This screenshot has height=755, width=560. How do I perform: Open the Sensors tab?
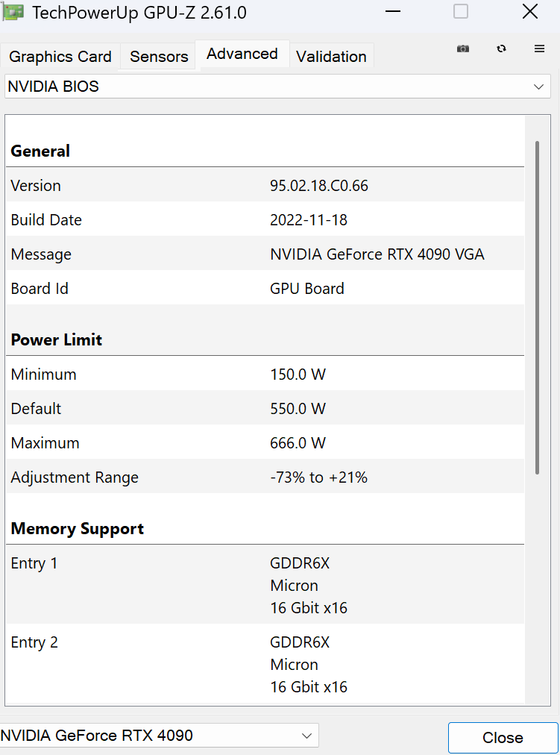pyautogui.click(x=159, y=57)
